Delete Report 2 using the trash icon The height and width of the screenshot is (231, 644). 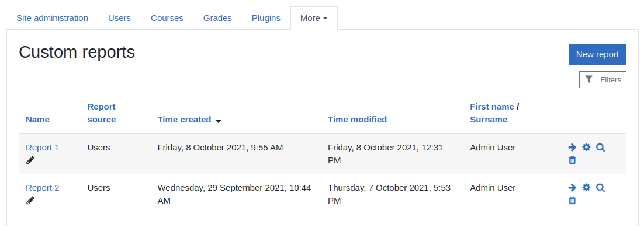[x=572, y=201]
